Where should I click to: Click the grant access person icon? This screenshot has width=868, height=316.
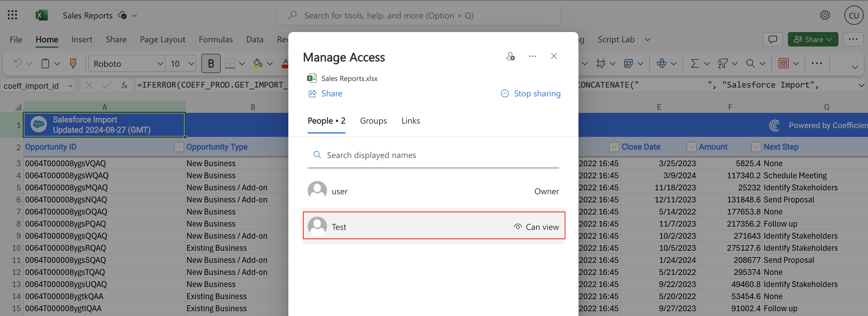tap(510, 56)
